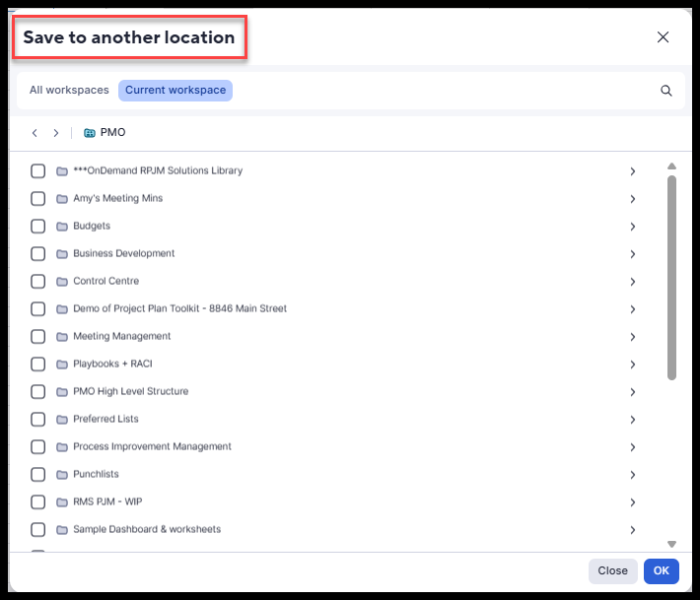Click folder icon for Process Improvement Management

click(x=62, y=447)
